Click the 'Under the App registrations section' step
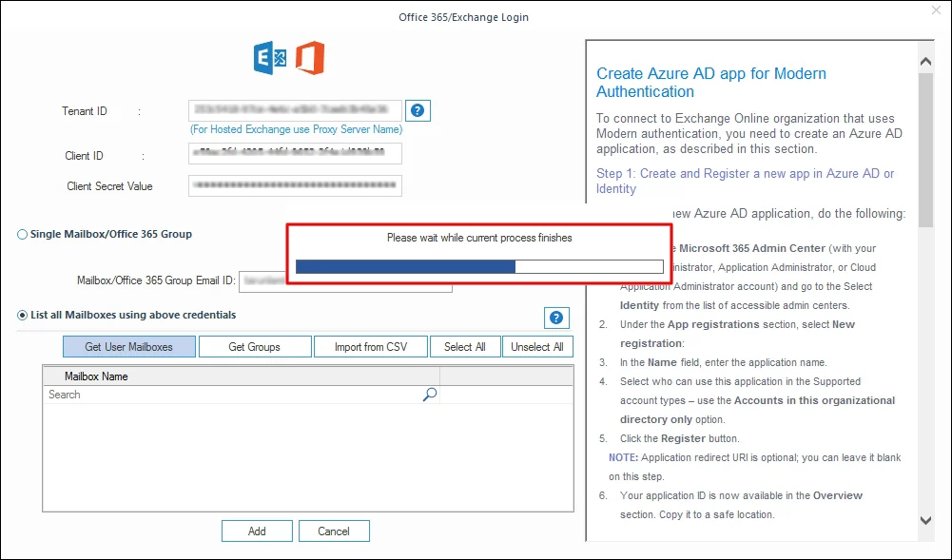 737,334
